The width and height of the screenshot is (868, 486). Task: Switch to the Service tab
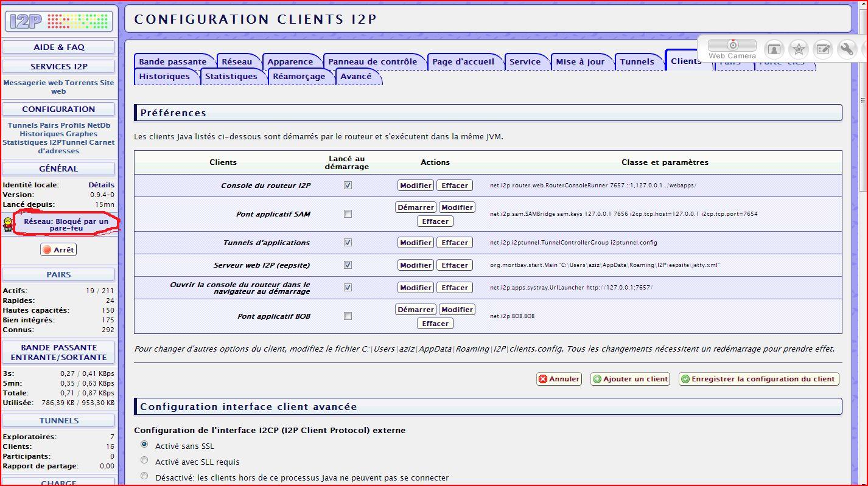525,61
